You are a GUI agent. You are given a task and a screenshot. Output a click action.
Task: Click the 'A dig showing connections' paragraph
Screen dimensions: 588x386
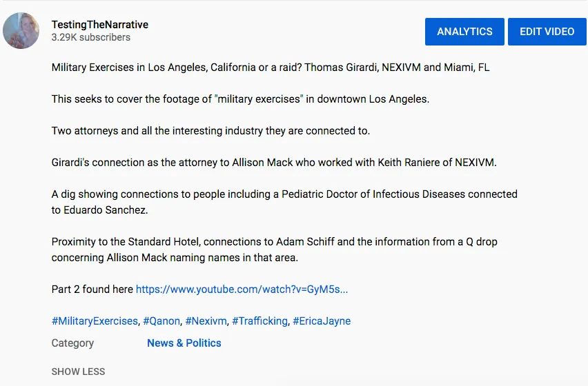tap(284, 202)
